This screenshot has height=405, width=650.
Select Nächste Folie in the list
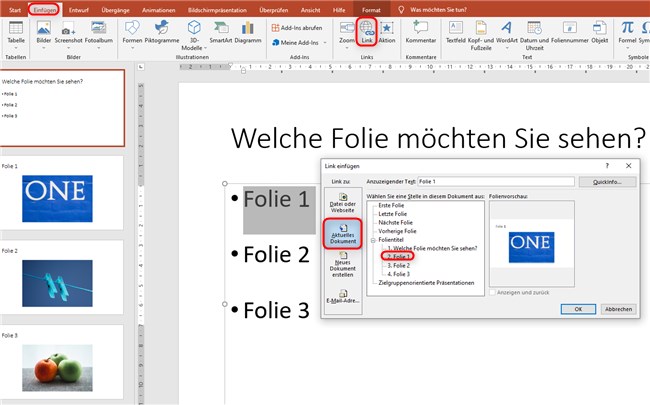pos(395,223)
